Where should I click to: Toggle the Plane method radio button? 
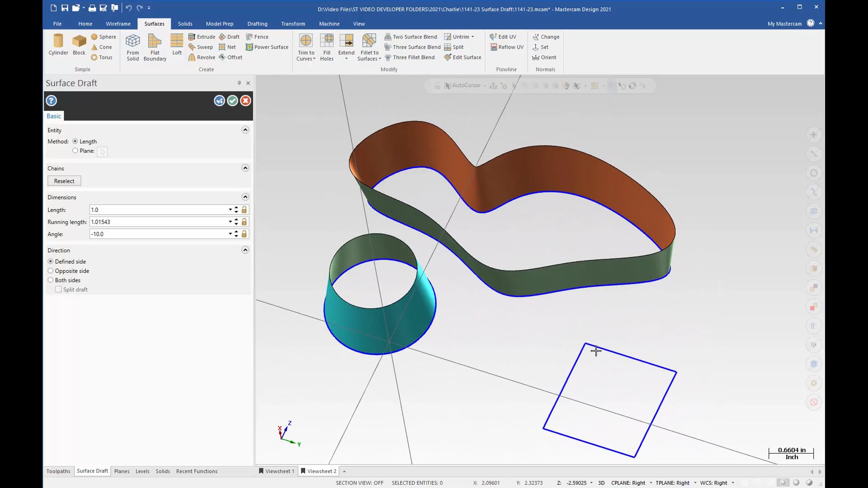(75, 151)
